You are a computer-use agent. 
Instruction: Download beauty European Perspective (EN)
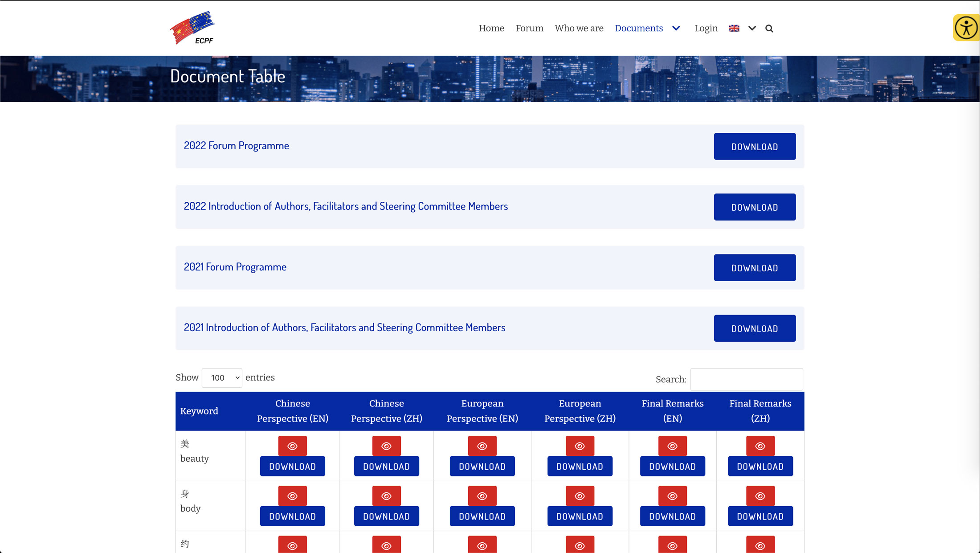tap(482, 466)
